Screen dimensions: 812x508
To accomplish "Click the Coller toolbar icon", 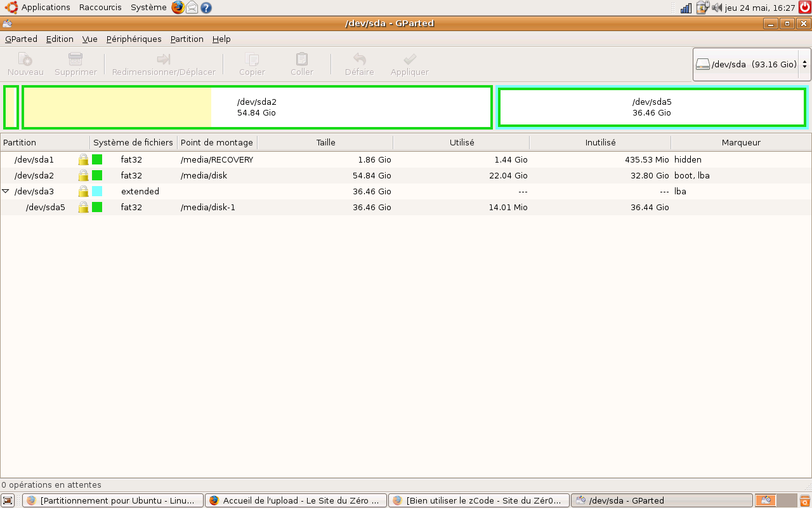I will [x=302, y=60].
